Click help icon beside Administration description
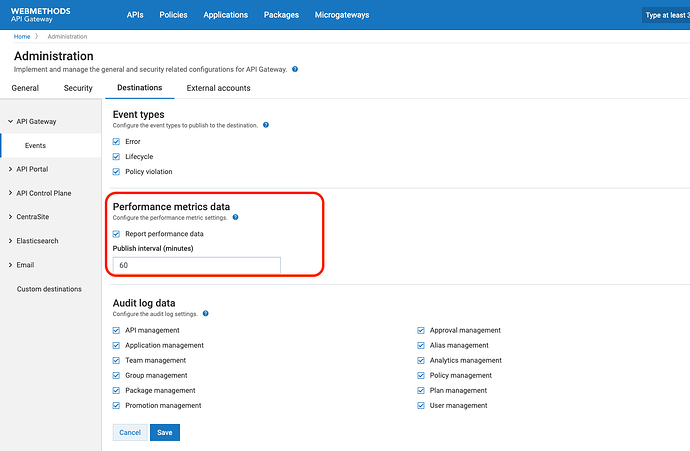The height and width of the screenshot is (451, 690). tap(295, 70)
